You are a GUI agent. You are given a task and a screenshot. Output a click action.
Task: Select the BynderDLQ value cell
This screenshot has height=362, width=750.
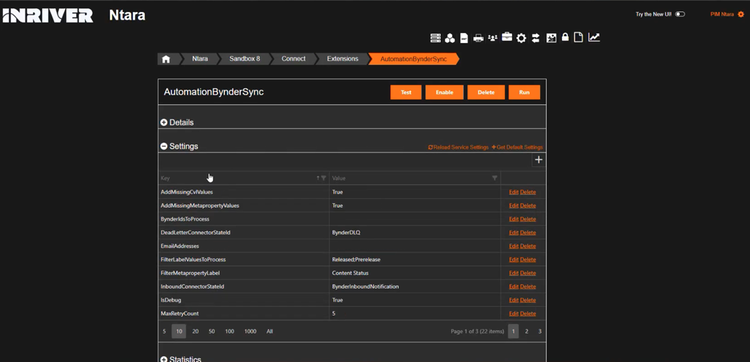click(415, 233)
